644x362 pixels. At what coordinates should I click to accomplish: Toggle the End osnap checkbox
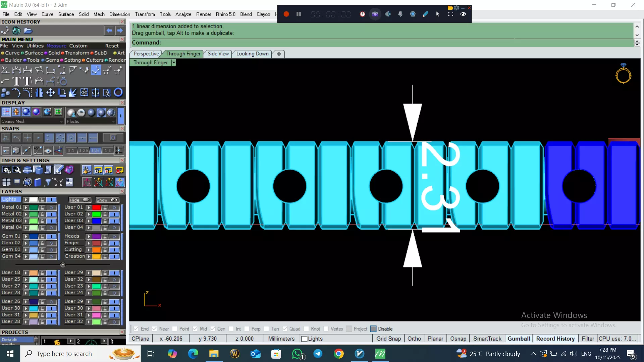(136, 329)
